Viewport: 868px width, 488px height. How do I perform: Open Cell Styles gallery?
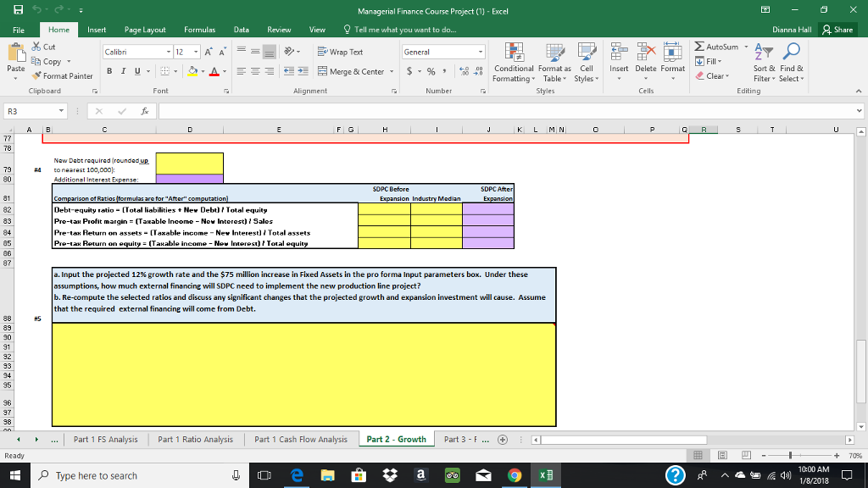(x=587, y=63)
